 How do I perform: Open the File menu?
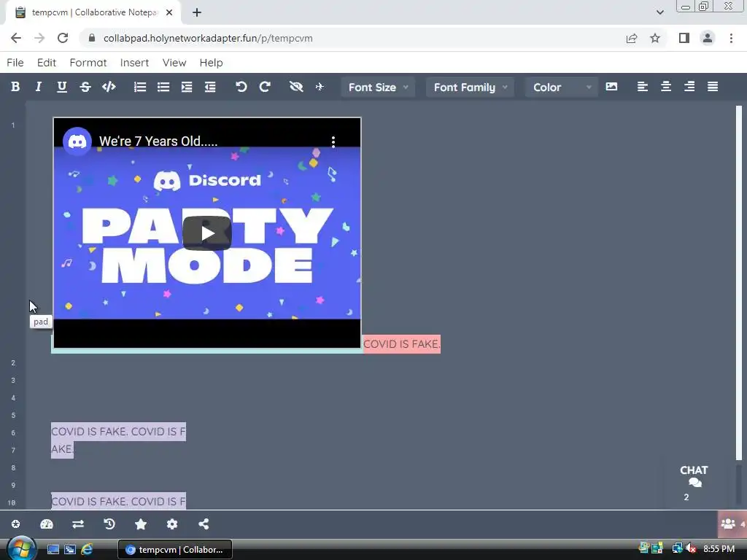pyautogui.click(x=15, y=63)
